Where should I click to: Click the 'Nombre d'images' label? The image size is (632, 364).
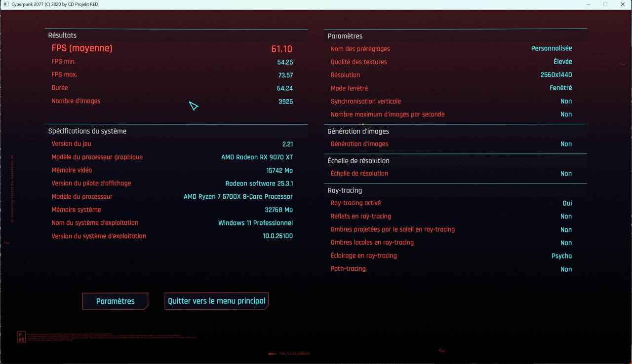pos(76,101)
